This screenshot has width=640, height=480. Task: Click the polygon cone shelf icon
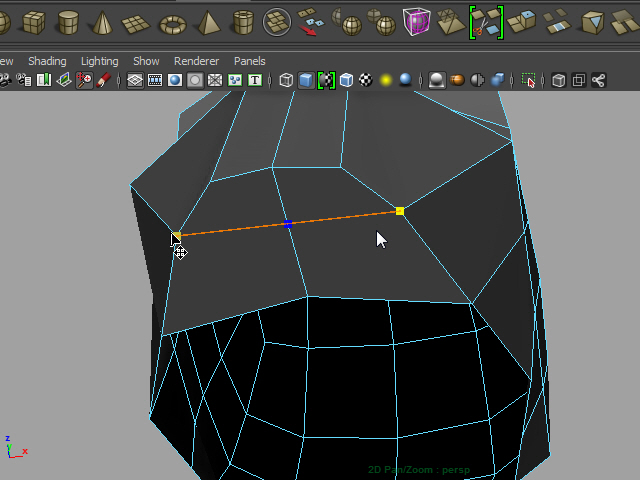(103, 21)
